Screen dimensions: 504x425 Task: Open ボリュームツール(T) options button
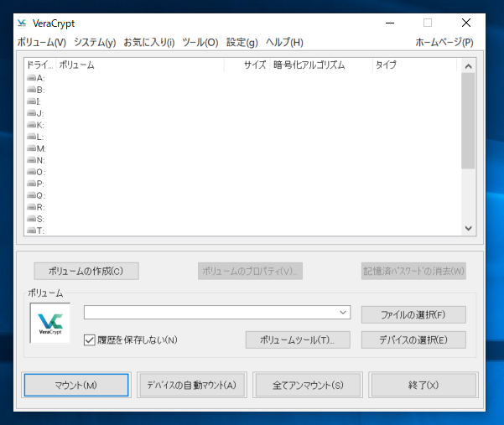(297, 339)
